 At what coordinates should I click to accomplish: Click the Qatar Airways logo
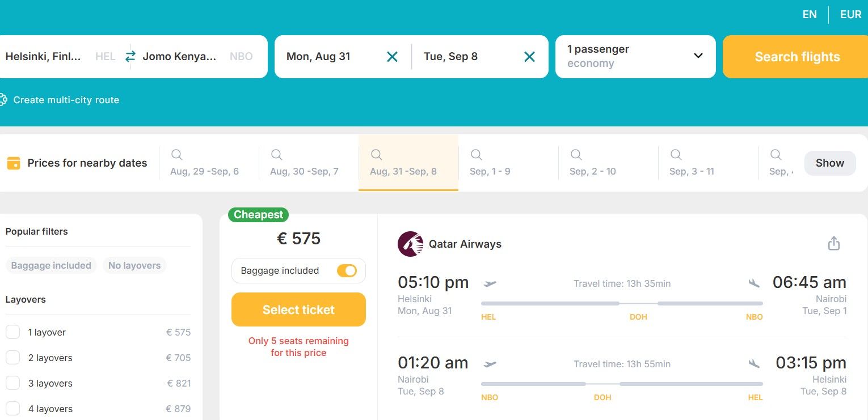pos(410,244)
